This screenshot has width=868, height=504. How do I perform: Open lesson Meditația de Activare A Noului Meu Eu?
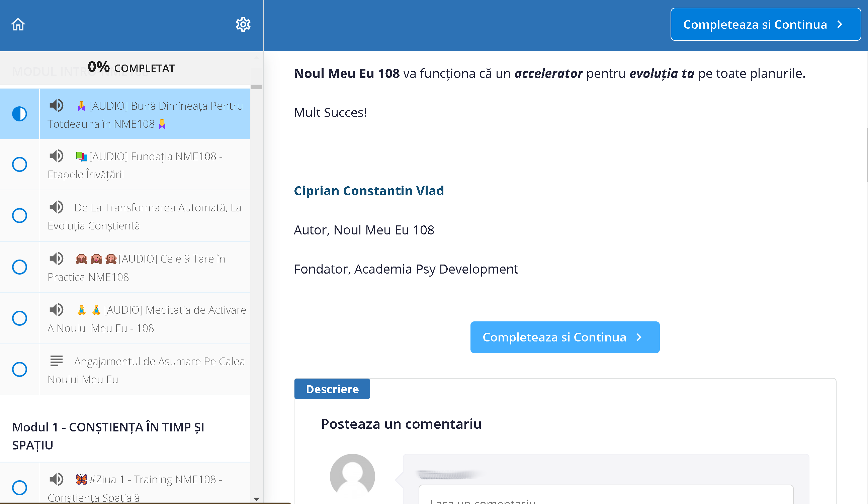click(x=145, y=319)
